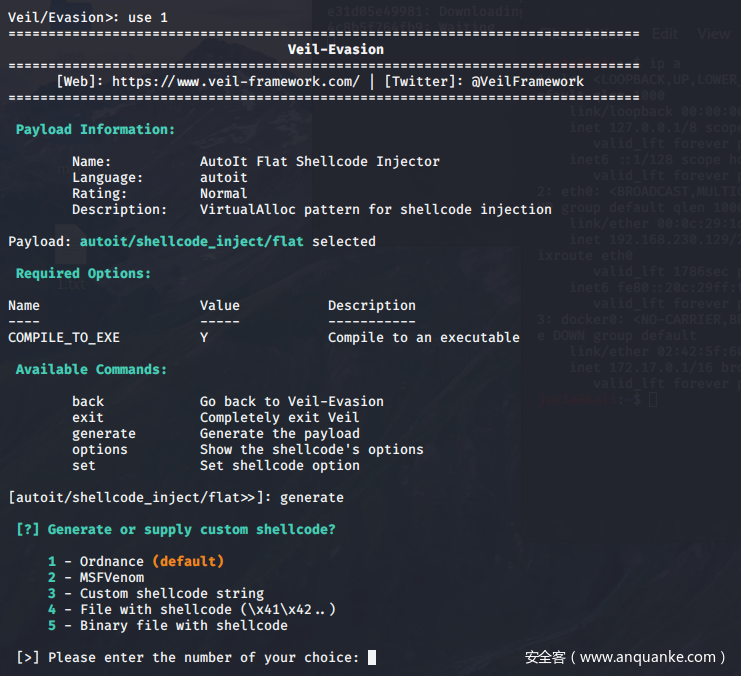Click 'Show the shellcode's options' description
Image resolution: width=741 pixels, height=676 pixels.
click(311, 450)
